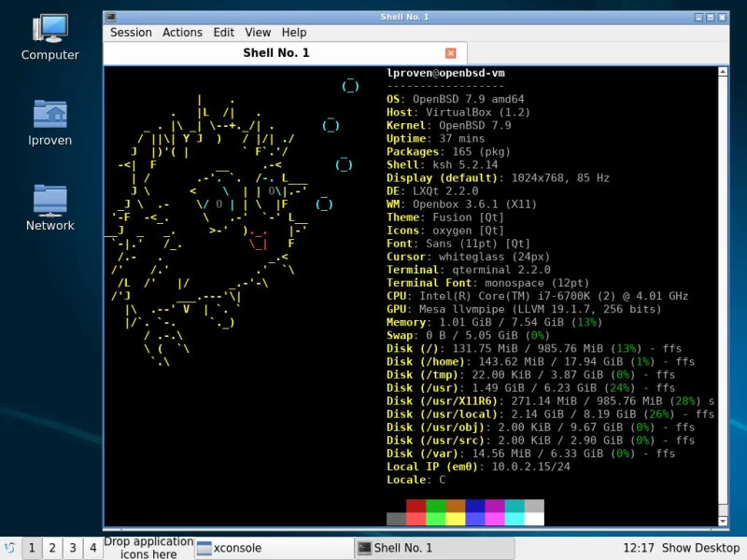Click the 'Terminal: qterminal 2.2.0' line
This screenshot has height=560, width=747.
[469, 270]
